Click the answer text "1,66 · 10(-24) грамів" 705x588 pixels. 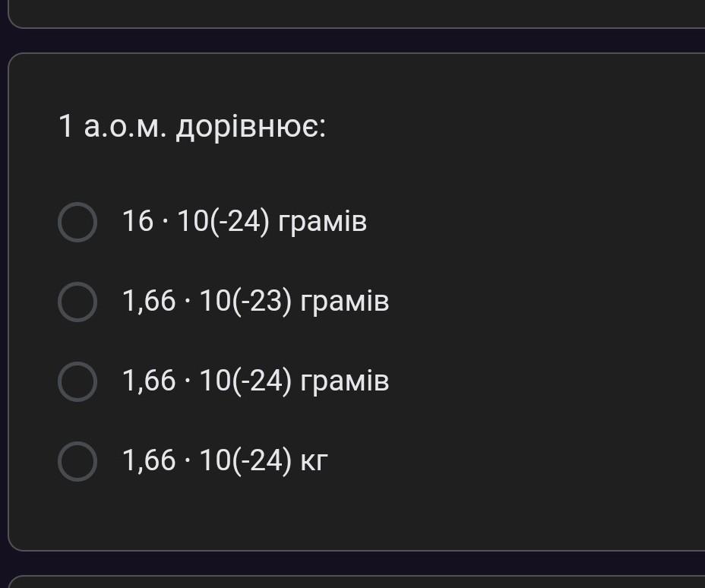255,381
